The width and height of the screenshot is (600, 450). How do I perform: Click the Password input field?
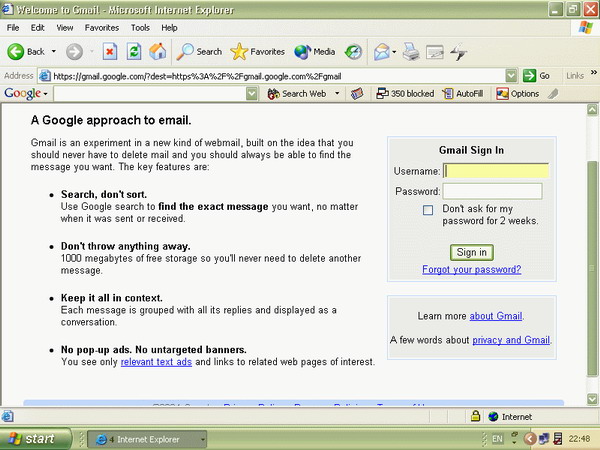pyautogui.click(x=492, y=191)
